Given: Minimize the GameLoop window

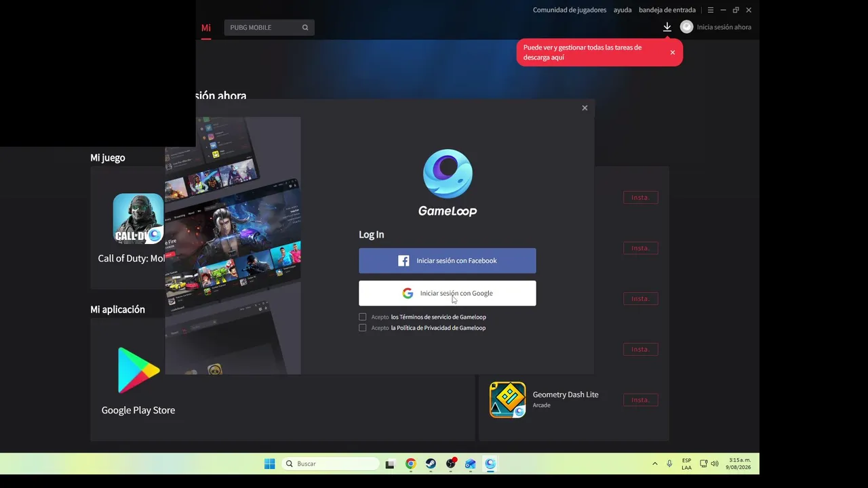Looking at the screenshot, I should click(724, 10).
